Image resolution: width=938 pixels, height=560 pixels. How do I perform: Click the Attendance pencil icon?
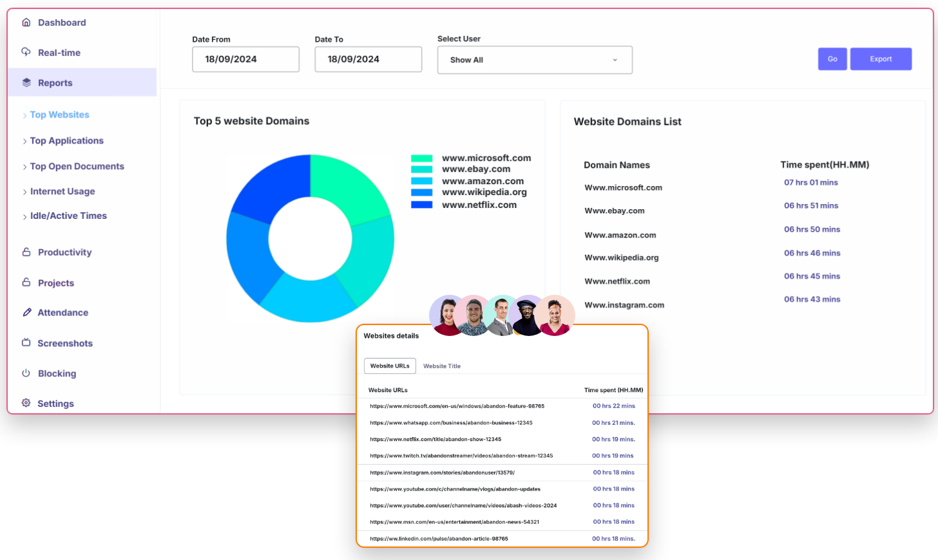[26, 312]
